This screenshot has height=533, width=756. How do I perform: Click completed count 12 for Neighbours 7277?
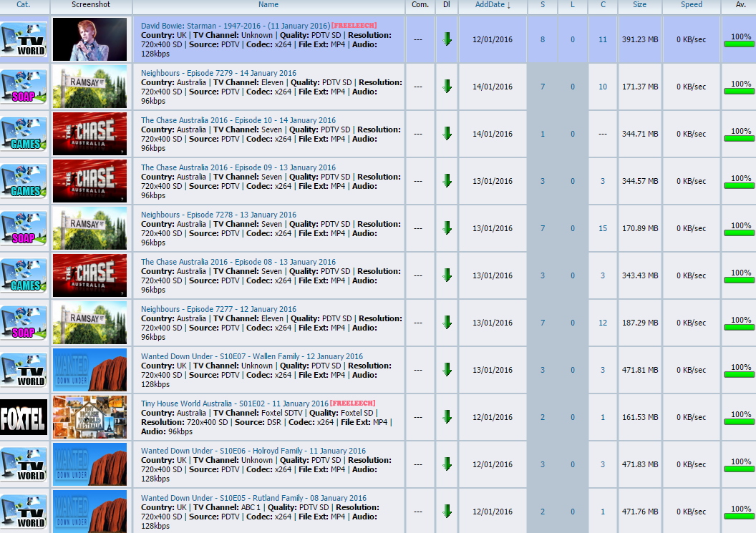[603, 323]
